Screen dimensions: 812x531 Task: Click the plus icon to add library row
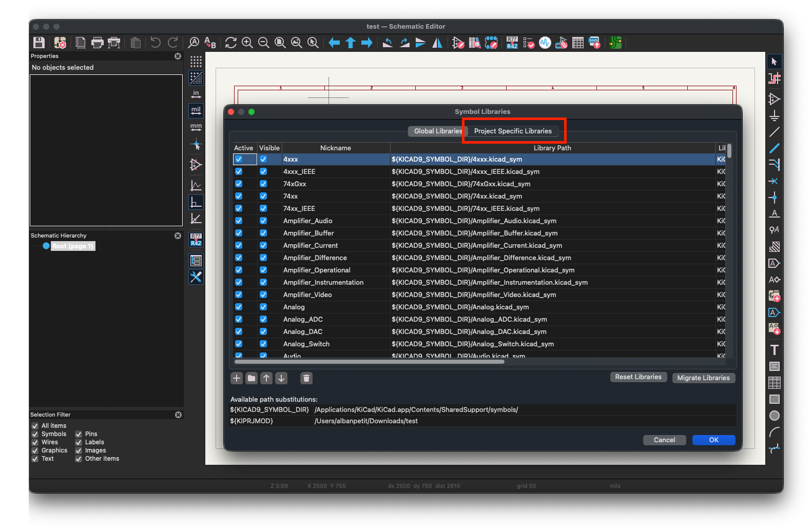tap(237, 378)
